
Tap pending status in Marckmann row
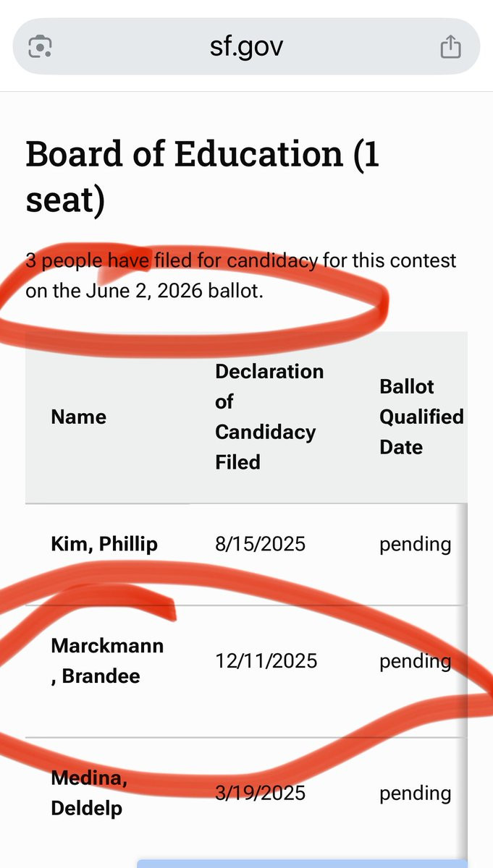coord(415,661)
